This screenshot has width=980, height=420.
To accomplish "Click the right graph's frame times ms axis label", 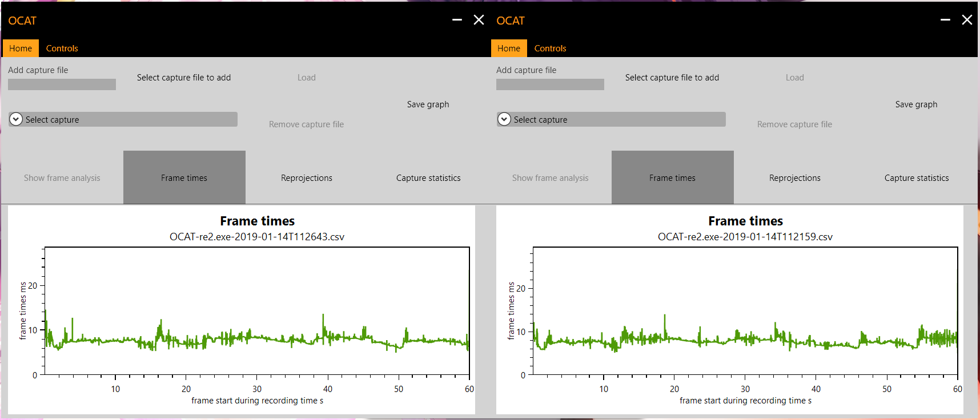I will coord(511,310).
